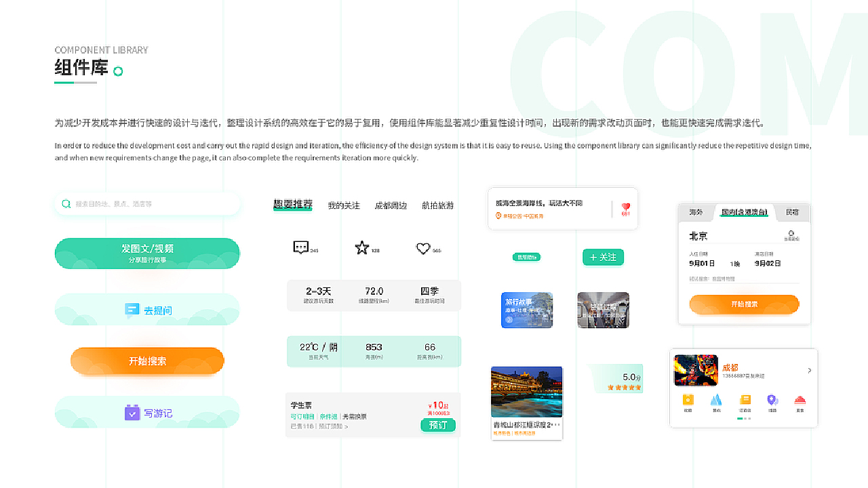Image resolution: width=868 pixels, height=488 pixels.
Task: Select the 民宿 tab in booking card
Action: (792, 212)
